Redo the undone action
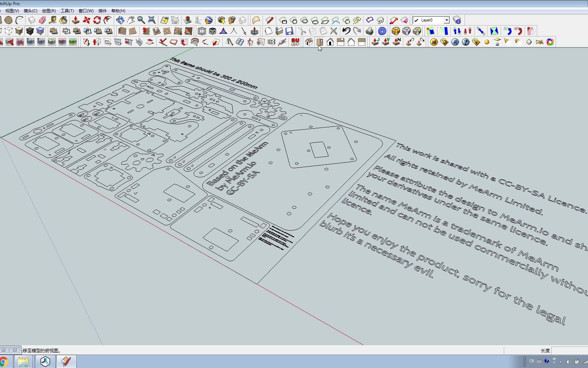 [x=357, y=31]
